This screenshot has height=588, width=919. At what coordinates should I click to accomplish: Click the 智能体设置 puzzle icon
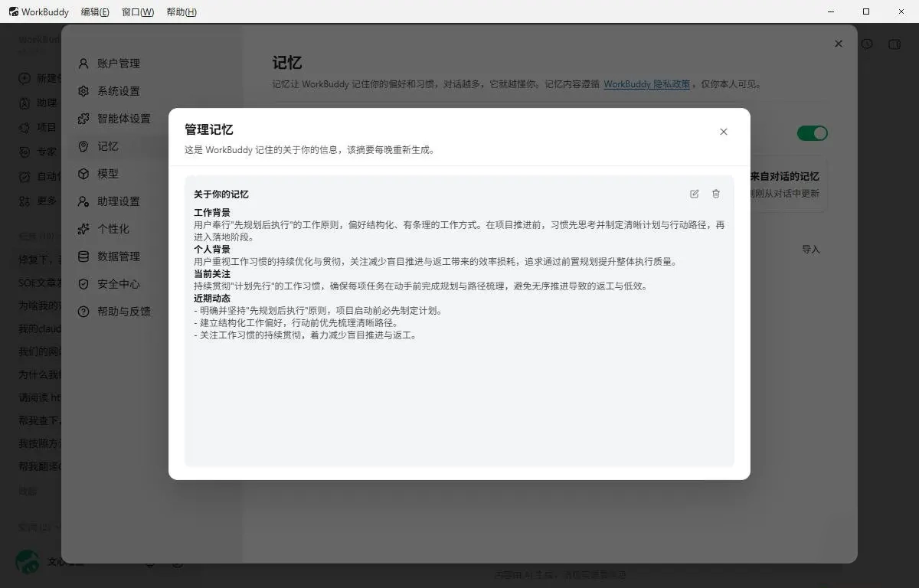[83, 119]
